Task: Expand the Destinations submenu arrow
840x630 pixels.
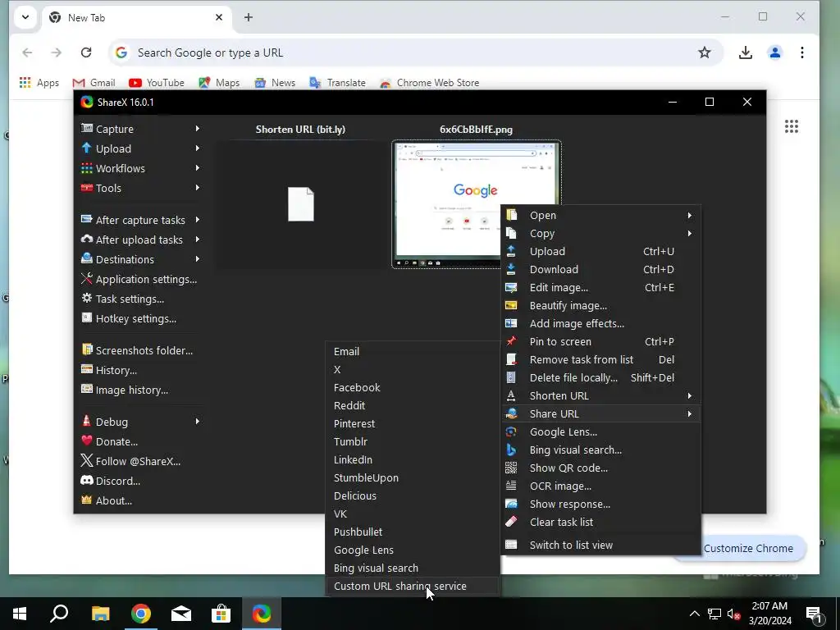Action: (197, 259)
